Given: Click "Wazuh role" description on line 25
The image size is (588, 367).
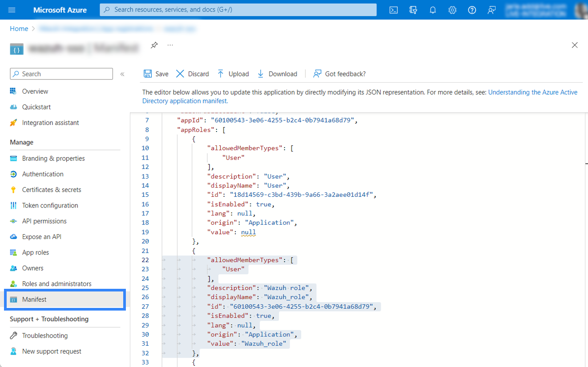Looking at the screenshot, I should click(287, 288).
